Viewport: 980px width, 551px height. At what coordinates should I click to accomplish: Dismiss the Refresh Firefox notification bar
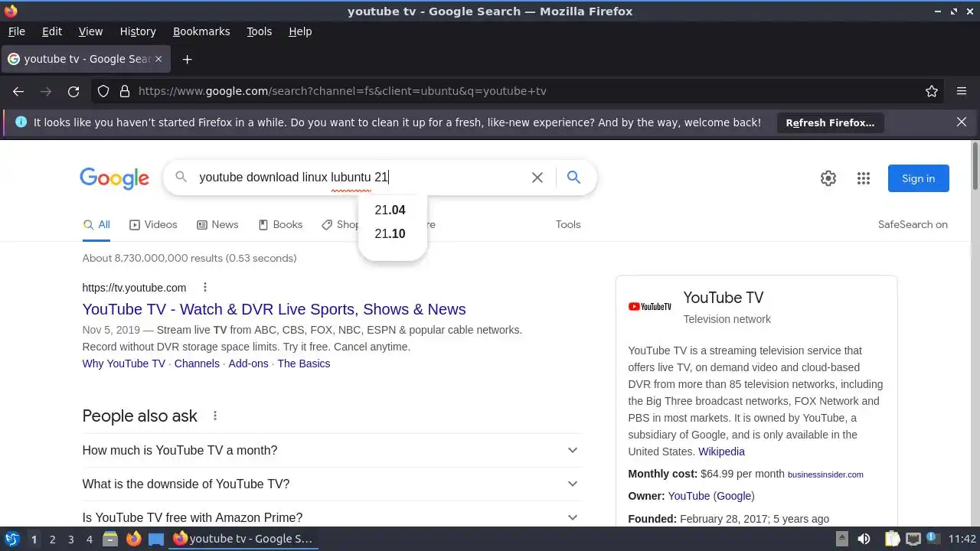pyautogui.click(x=962, y=122)
